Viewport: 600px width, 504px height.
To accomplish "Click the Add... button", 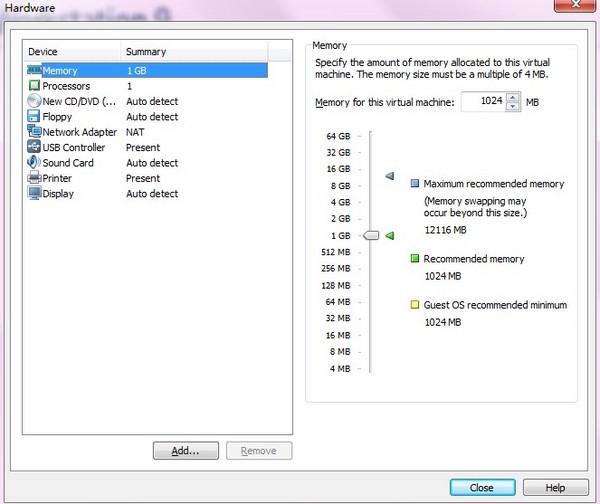I will [185, 451].
